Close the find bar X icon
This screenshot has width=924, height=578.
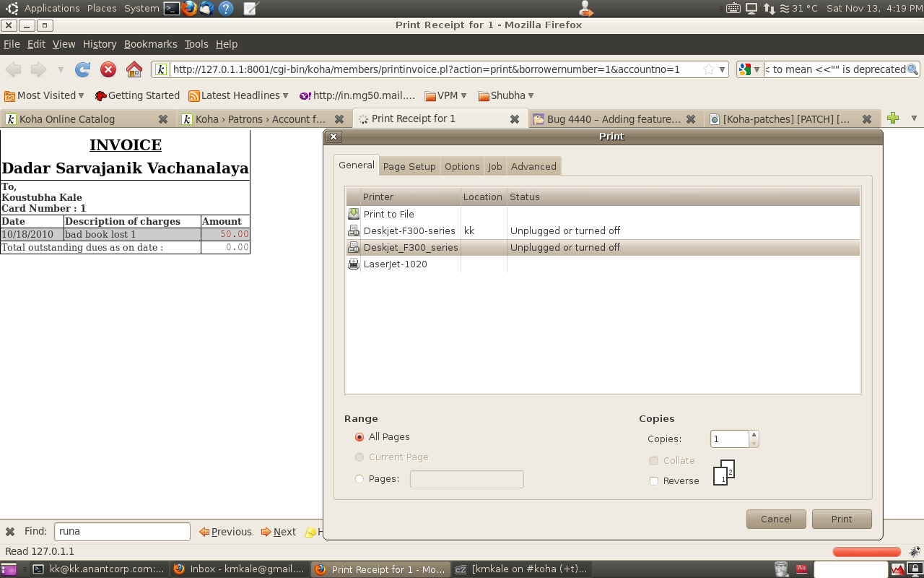(10, 532)
